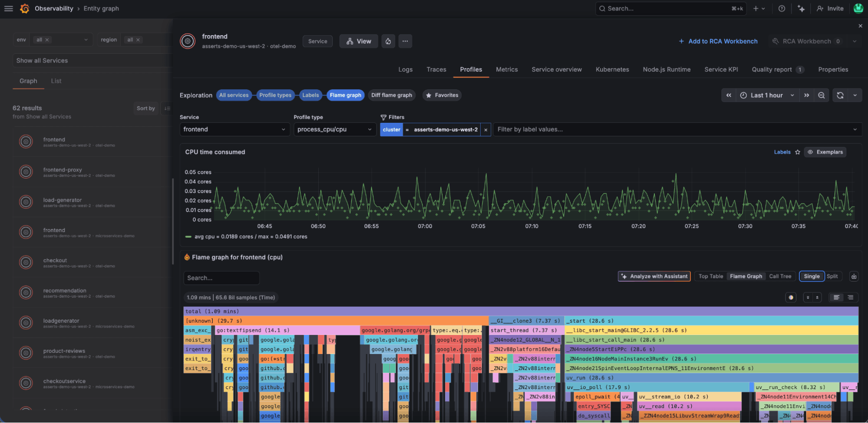This screenshot has height=423, width=868.
Task: Toggle Exemplars on CPU panel
Action: 825,152
